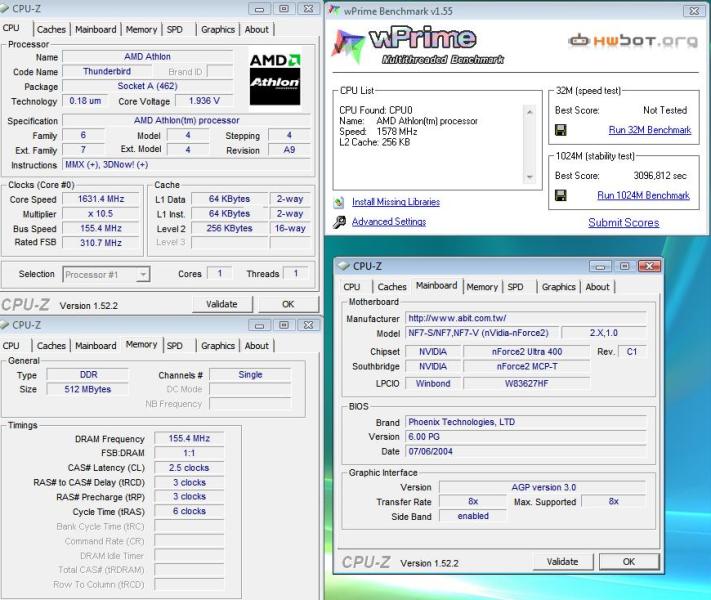The height and width of the screenshot is (600, 711).
Task: Click Validate in CPU-Z Mainboard window
Action: (563, 562)
